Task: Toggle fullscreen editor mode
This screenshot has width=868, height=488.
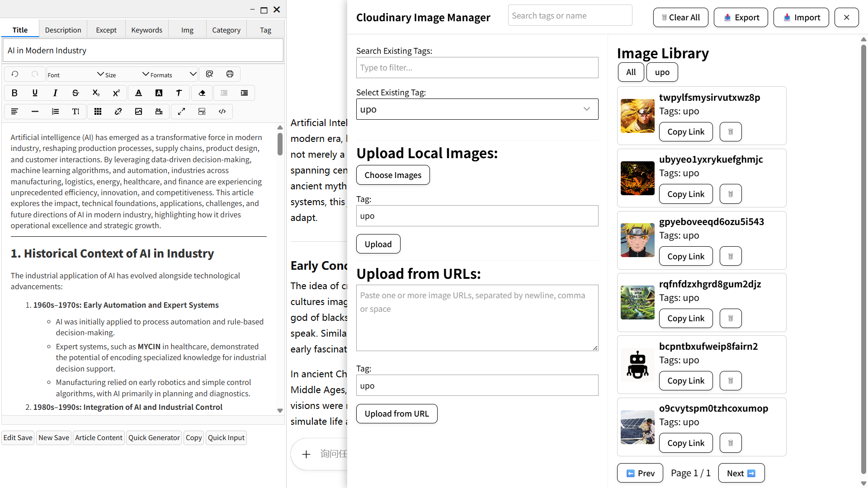Action: click(181, 112)
